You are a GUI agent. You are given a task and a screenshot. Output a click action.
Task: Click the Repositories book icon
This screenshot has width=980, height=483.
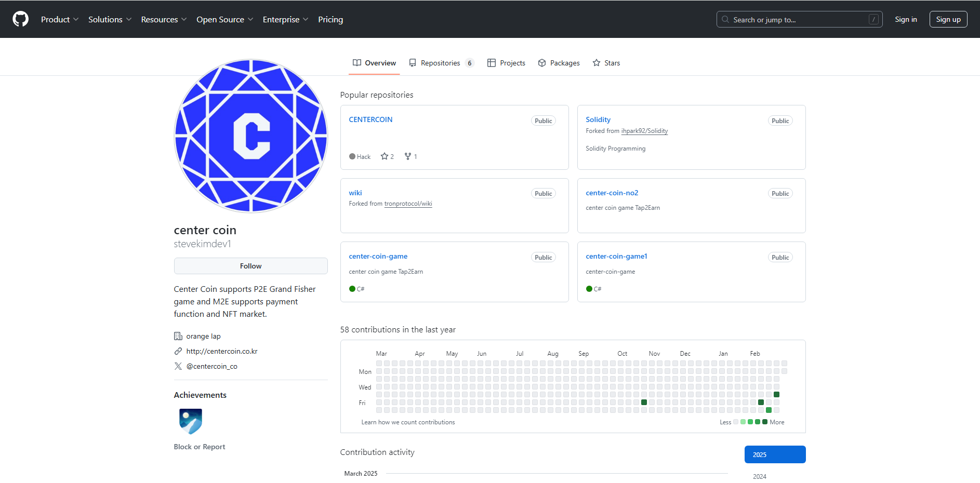tap(413, 63)
